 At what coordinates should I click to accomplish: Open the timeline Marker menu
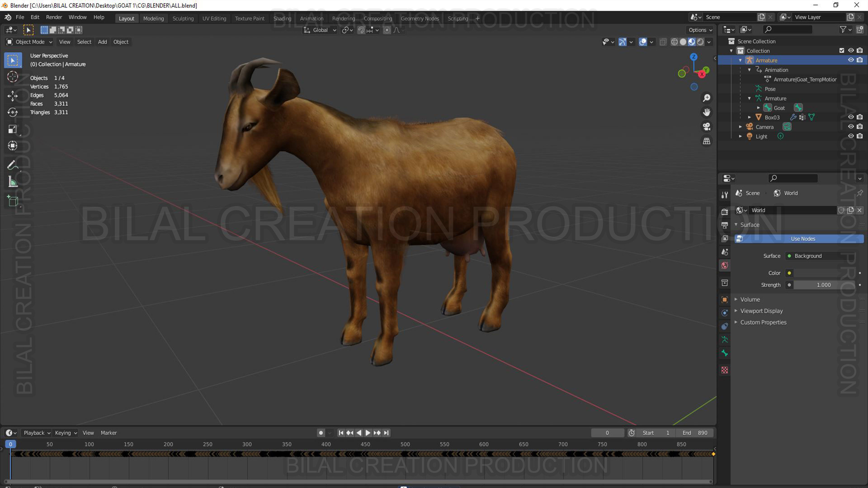[108, 433]
